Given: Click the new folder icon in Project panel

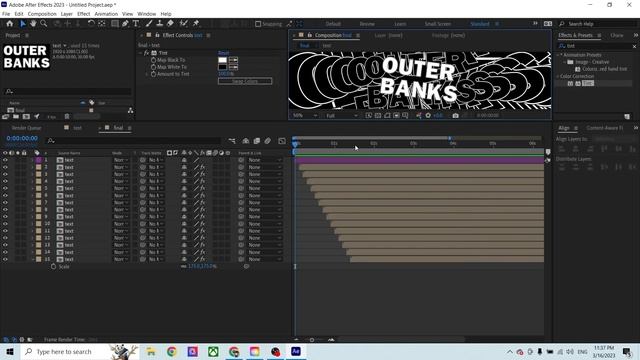Looking at the screenshot, I should [16, 117].
